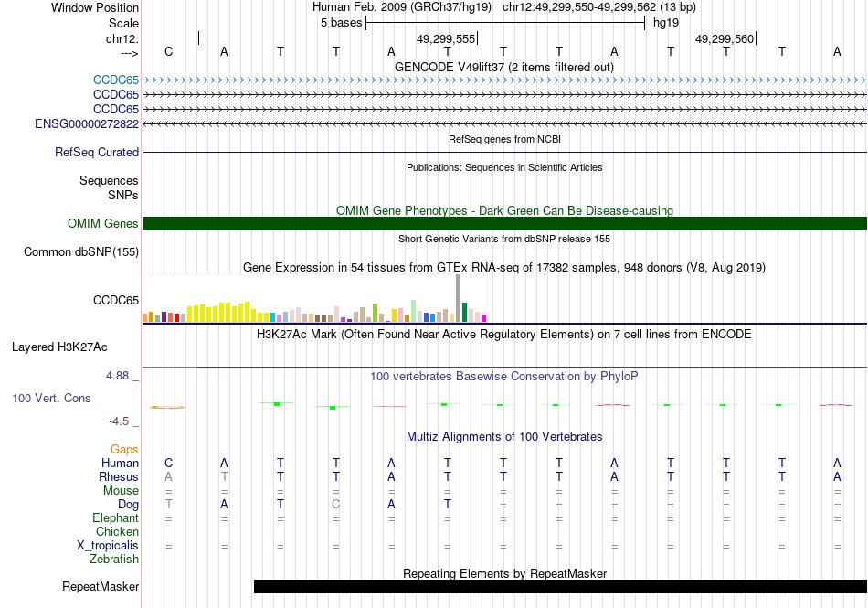Click the dark green bar in GTEx chart
This screenshot has width=868, height=608.
click(464, 313)
